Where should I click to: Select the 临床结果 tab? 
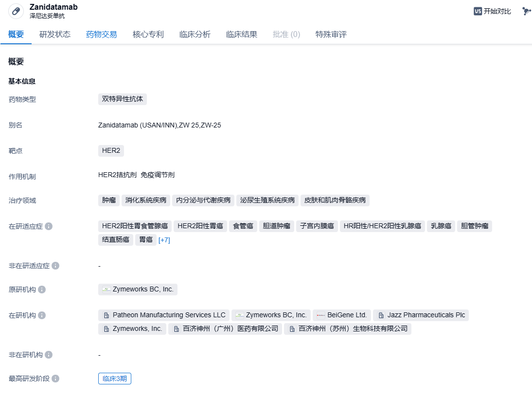[242, 35]
